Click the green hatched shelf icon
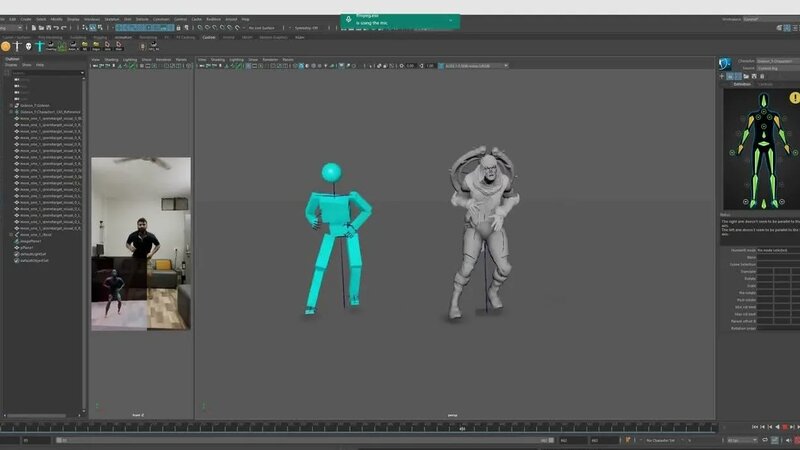The width and height of the screenshot is (800, 450). (62, 46)
